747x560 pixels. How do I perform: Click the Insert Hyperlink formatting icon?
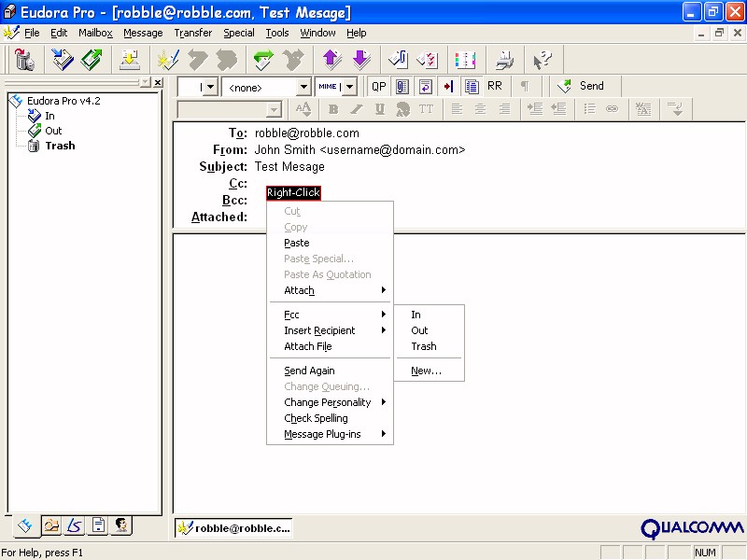coord(613,109)
